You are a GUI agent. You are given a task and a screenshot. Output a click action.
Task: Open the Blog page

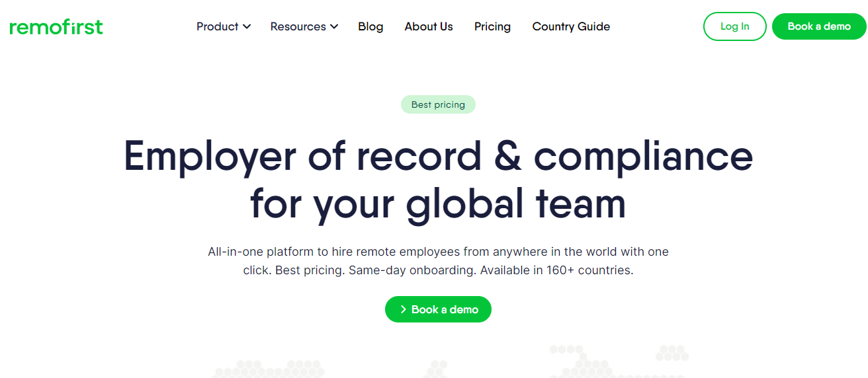coord(370,26)
